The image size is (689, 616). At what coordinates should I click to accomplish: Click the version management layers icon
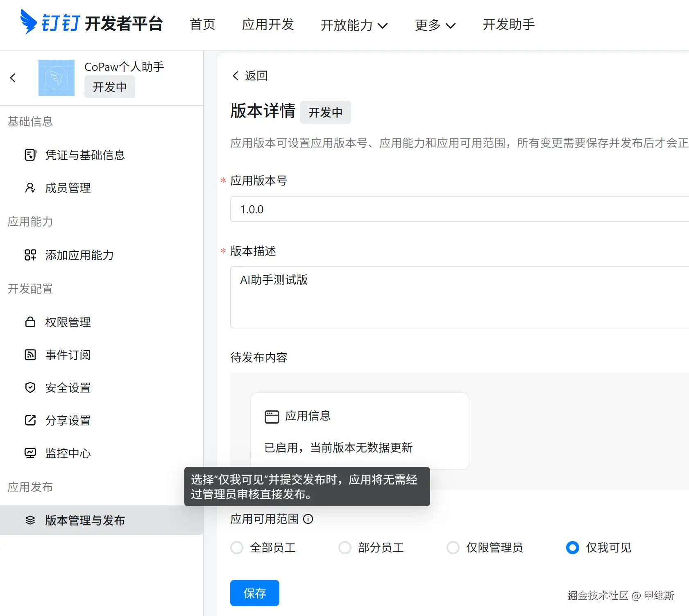[x=30, y=520]
